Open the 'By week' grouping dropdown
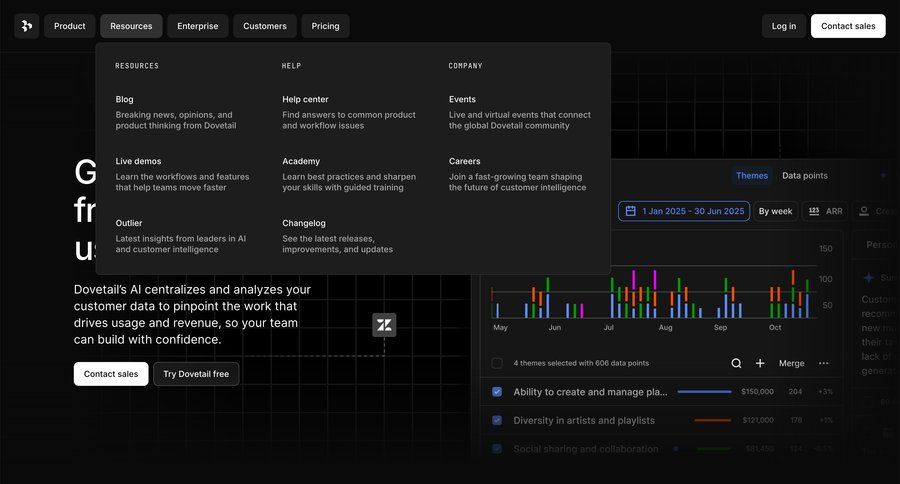This screenshot has height=484, width=900. click(x=775, y=211)
